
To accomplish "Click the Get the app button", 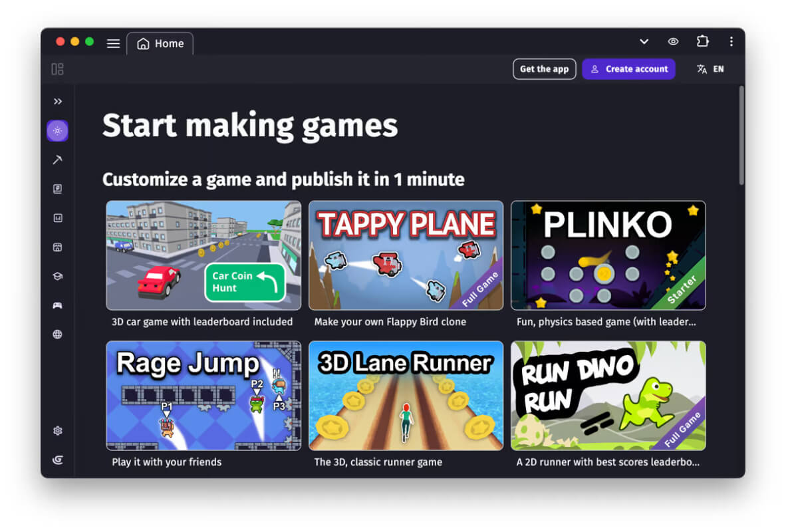I will coord(545,69).
